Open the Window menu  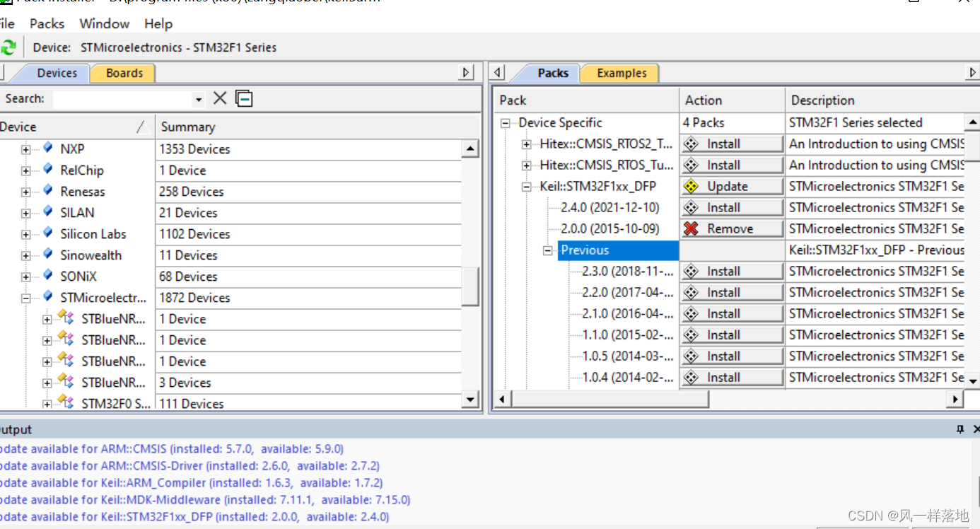click(104, 23)
